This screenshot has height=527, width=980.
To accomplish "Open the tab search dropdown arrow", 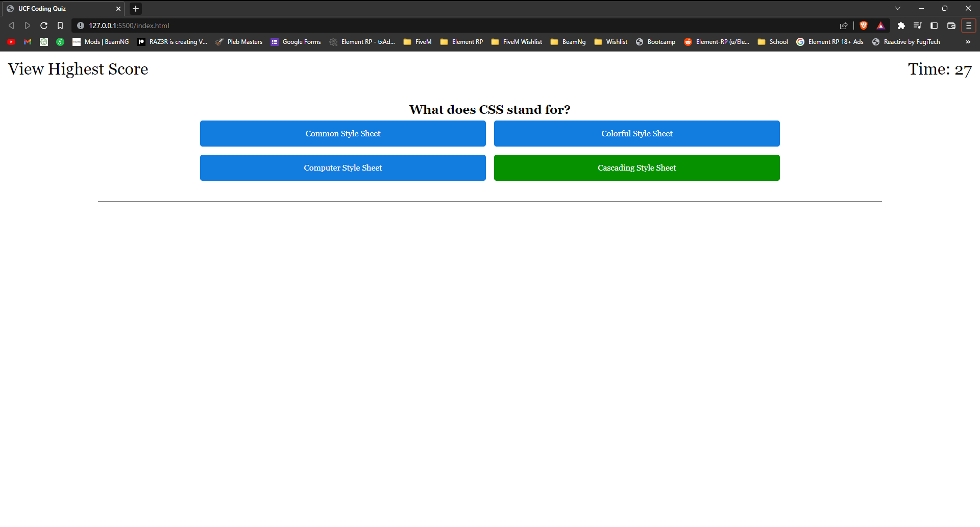I will pos(898,8).
